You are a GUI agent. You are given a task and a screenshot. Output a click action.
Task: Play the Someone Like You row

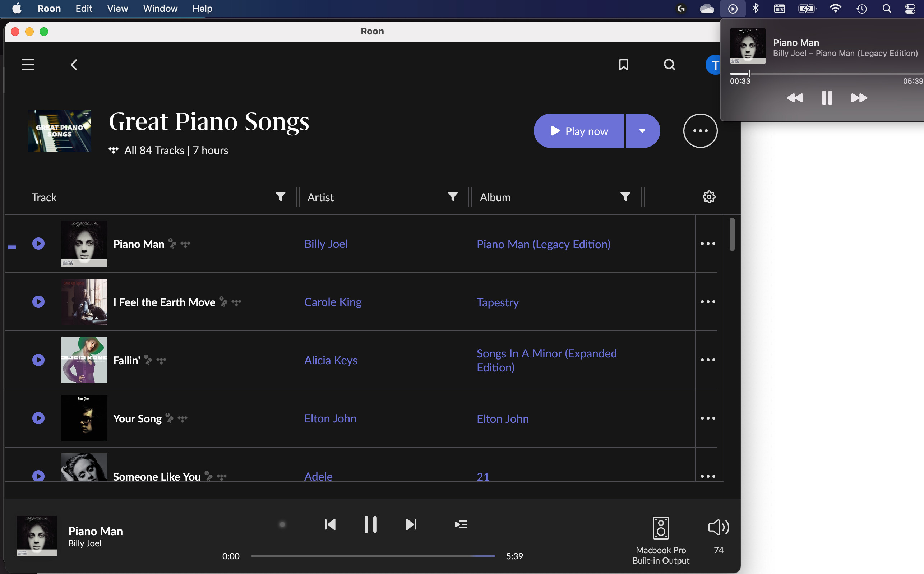click(38, 476)
